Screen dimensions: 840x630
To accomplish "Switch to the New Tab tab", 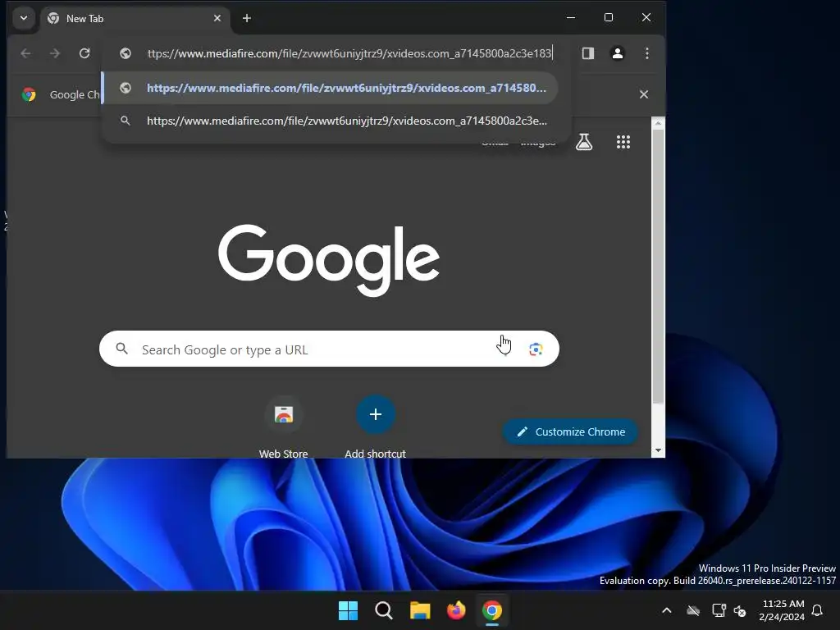I will (135, 19).
